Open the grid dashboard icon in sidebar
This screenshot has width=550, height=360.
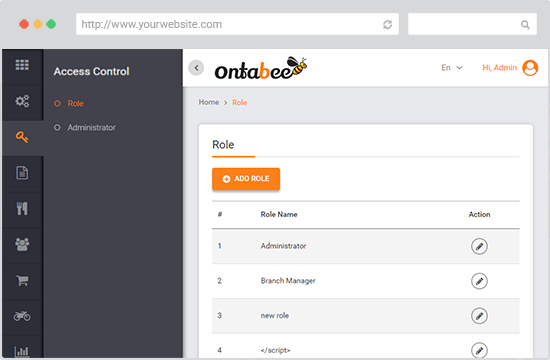(x=22, y=65)
